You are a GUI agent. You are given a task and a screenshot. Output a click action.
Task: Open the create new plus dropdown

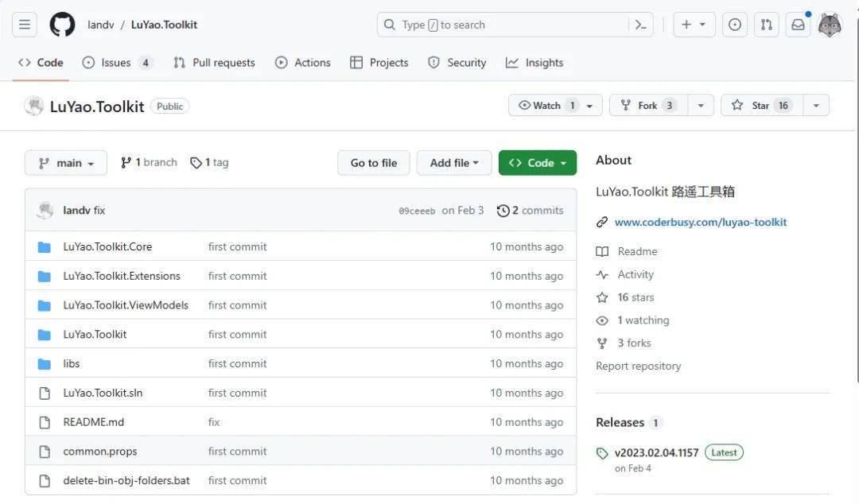(694, 25)
